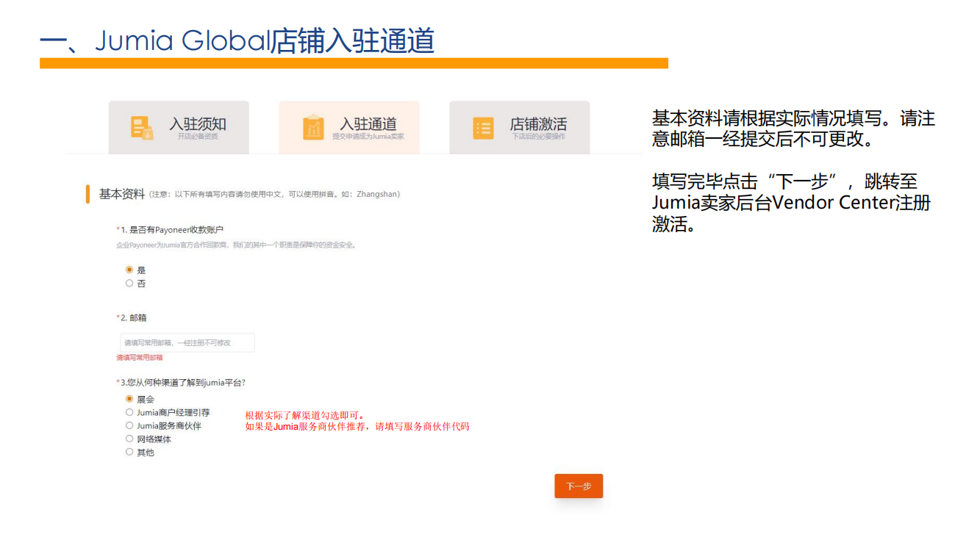This screenshot has width=980, height=551.
Task: Click the 店铺激活 list icon
Action: coord(483,128)
